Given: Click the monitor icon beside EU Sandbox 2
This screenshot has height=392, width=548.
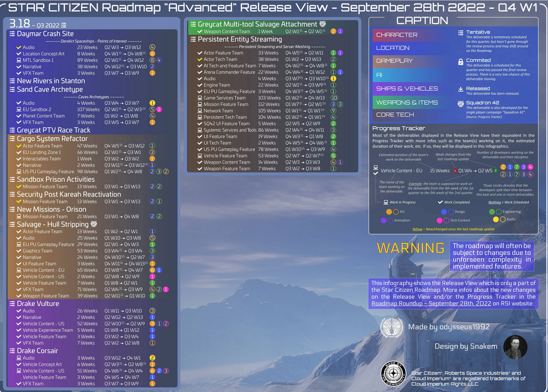Looking at the screenshot, I should coord(19,109).
